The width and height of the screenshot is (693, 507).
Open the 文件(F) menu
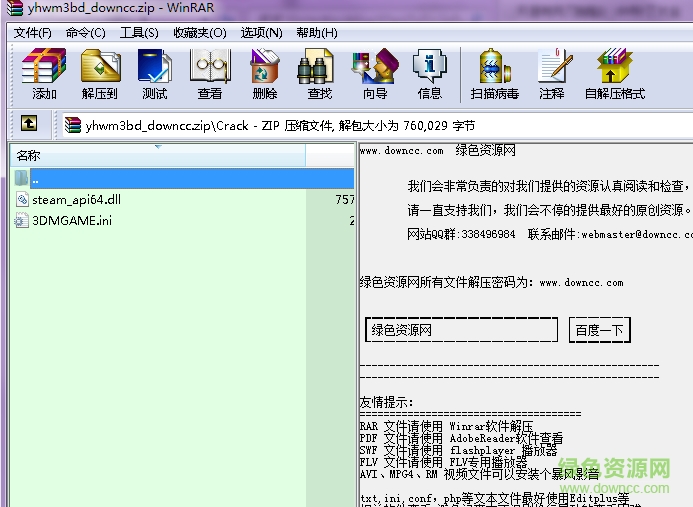click(x=33, y=33)
